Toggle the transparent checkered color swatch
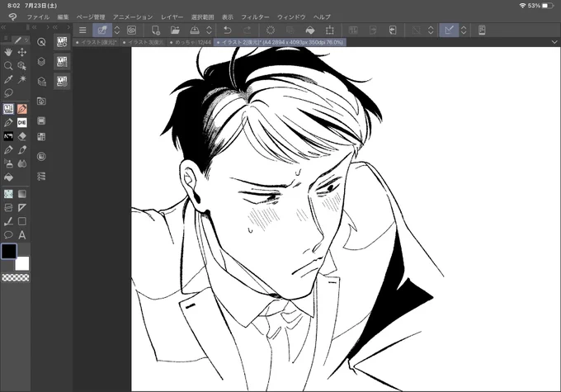Viewport: 561px width, 392px height. click(x=16, y=277)
